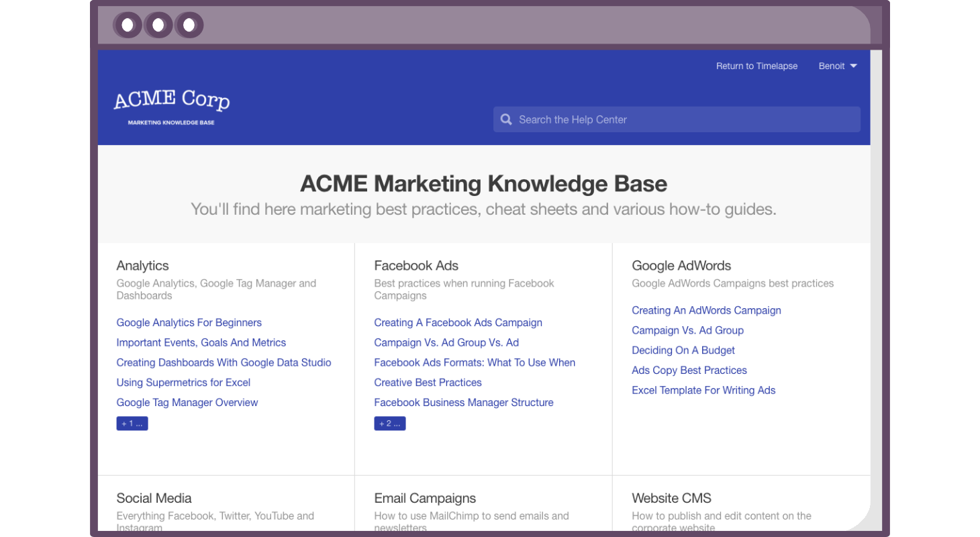This screenshot has height=537, width=980.
Task: Open the Benoit user dropdown
Action: coord(838,66)
